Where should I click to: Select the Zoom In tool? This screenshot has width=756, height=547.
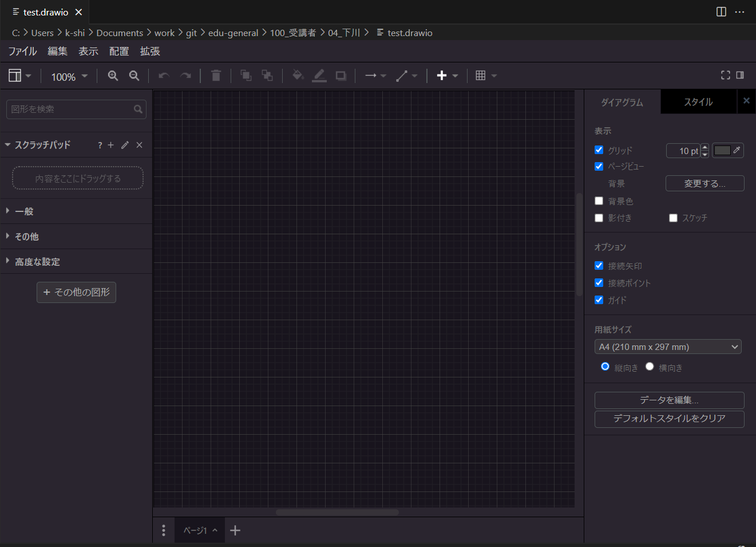point(113,75)
